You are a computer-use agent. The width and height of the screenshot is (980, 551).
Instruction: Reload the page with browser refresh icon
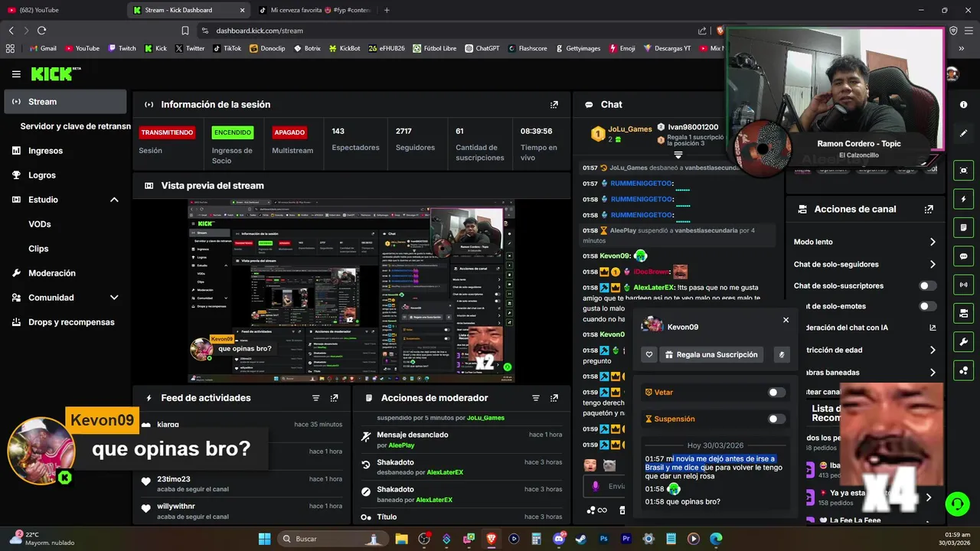(41, 31)
